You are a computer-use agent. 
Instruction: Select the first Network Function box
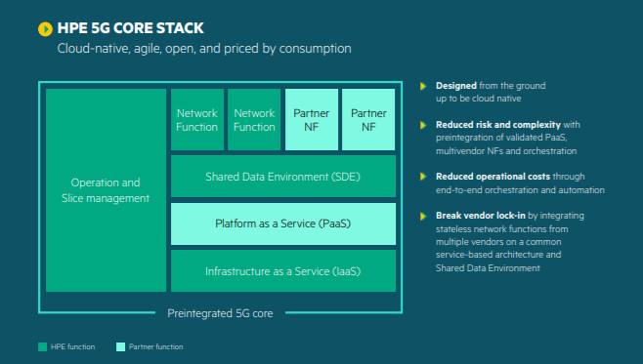pos(197,120)
